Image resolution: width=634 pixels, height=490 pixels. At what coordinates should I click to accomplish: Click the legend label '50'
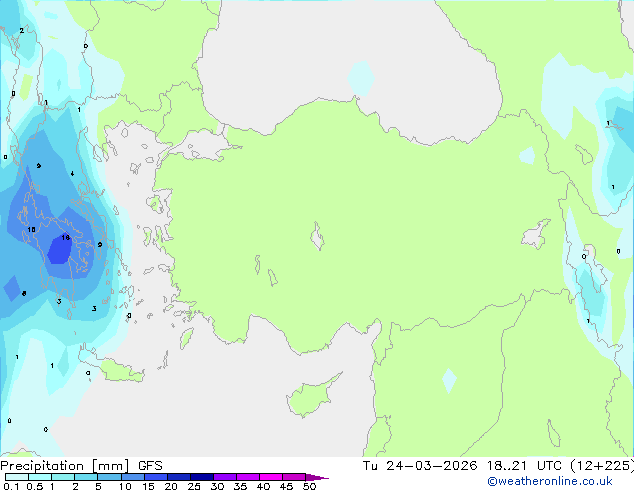309,486
